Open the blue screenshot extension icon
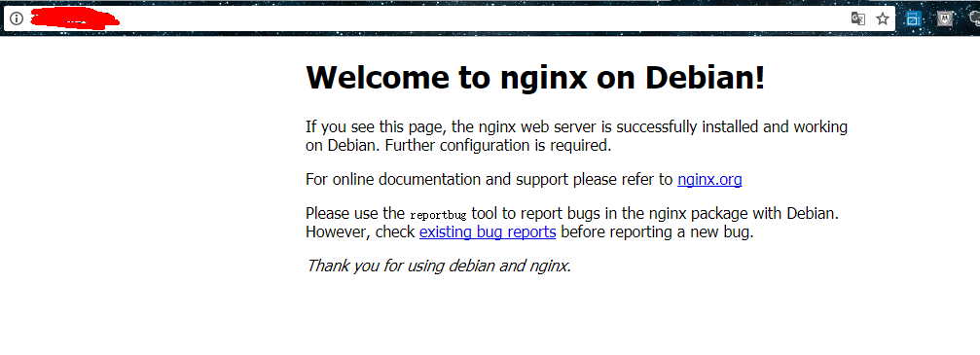The height and width of the screenshot is (355, 980). coord(914,18)
